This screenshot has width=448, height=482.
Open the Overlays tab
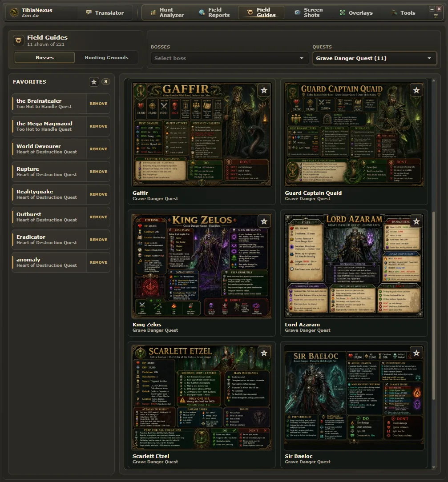(356, 12)
